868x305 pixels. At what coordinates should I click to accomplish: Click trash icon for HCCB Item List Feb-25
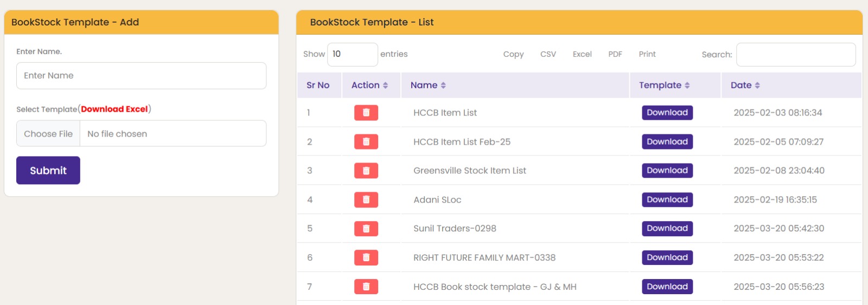click(366, 142)
